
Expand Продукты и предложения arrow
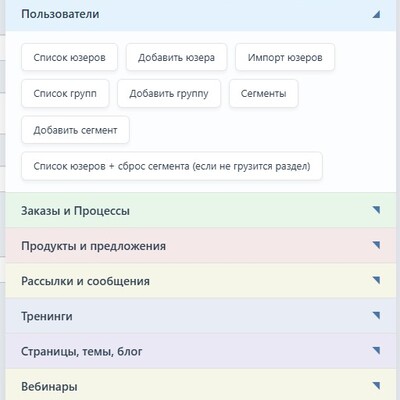(376, 245)
